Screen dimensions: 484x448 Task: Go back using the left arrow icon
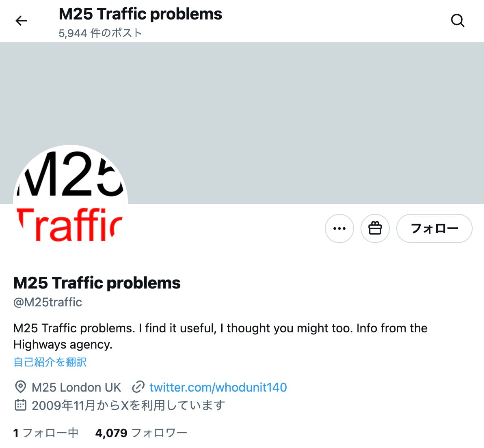[21, 21]
